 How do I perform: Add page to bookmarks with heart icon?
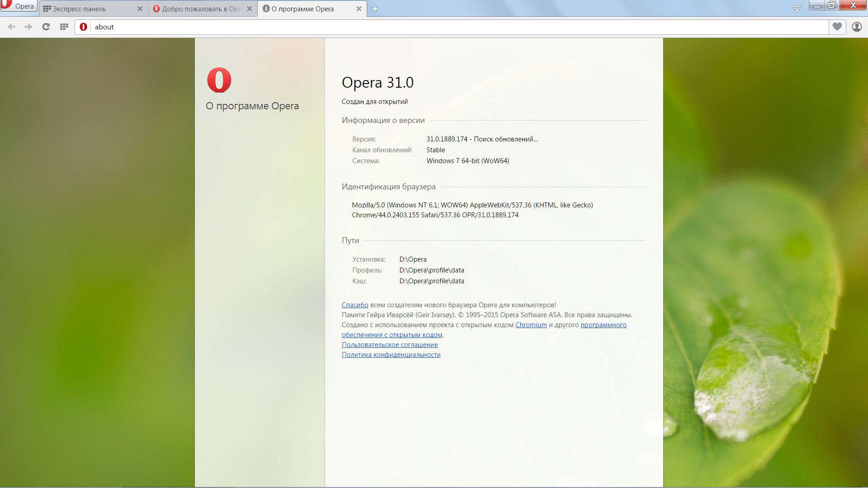tap(837, 27)
